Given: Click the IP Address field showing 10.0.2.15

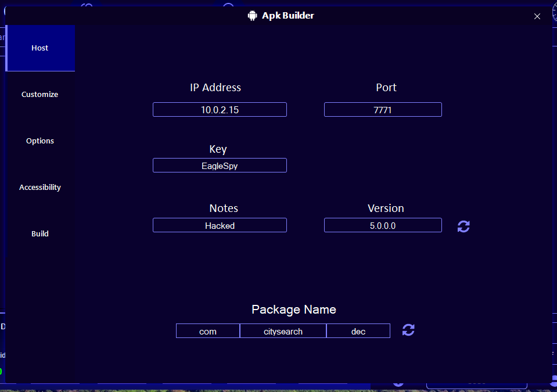Looking at the screenshot, I should [220, 110].
